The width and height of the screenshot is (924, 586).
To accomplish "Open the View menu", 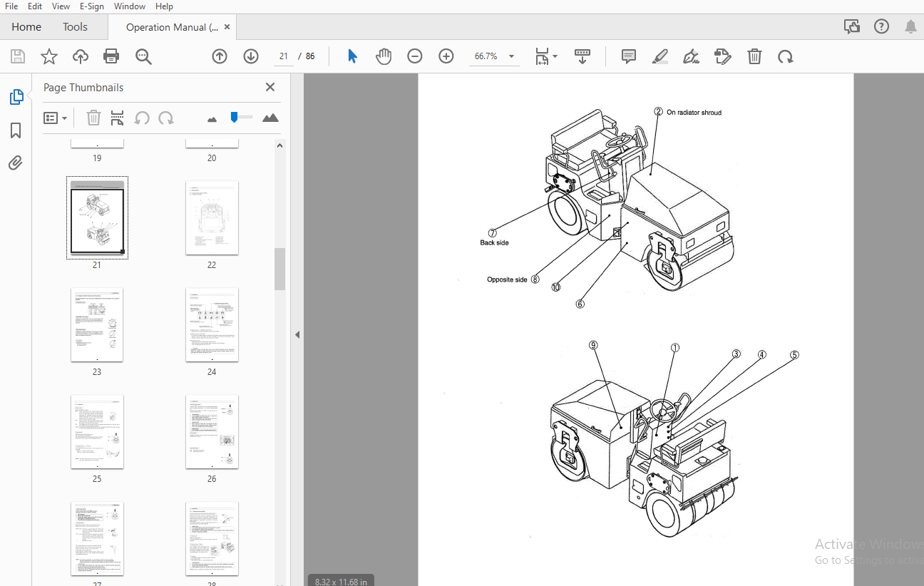I will point(61,6).
